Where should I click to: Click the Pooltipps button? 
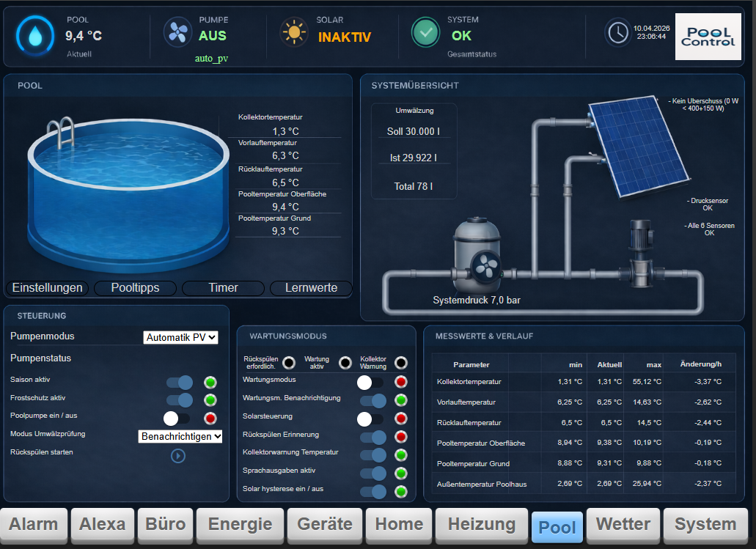[135, 288]
